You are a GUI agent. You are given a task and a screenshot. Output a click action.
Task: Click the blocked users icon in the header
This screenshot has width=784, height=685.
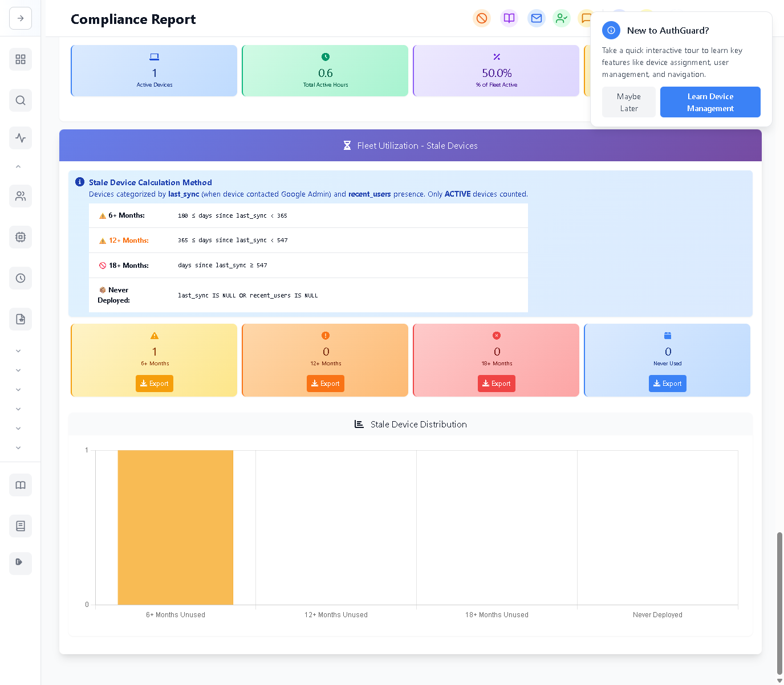tap(482, 18)
